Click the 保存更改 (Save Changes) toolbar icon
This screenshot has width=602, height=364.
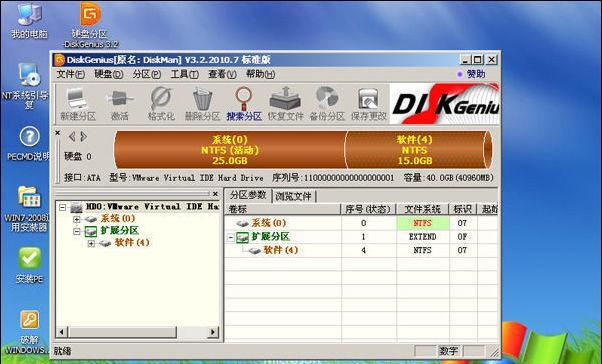(368, 104)
